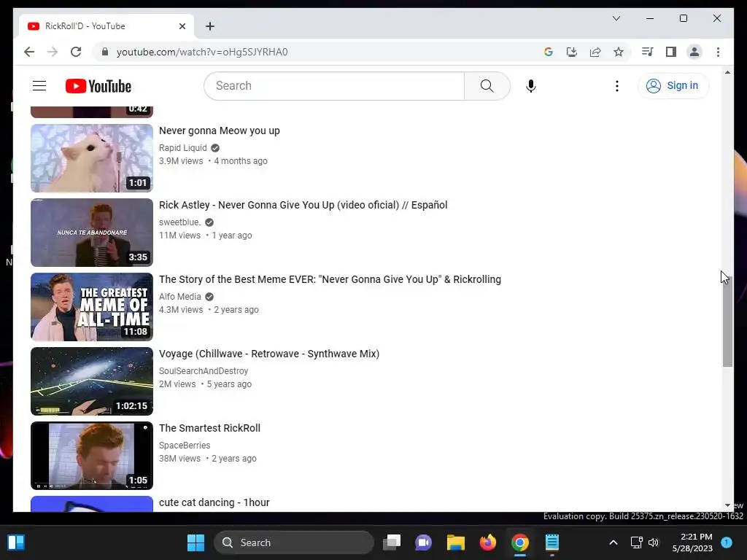Open File Explorer from the taskbar

(455, 542)
